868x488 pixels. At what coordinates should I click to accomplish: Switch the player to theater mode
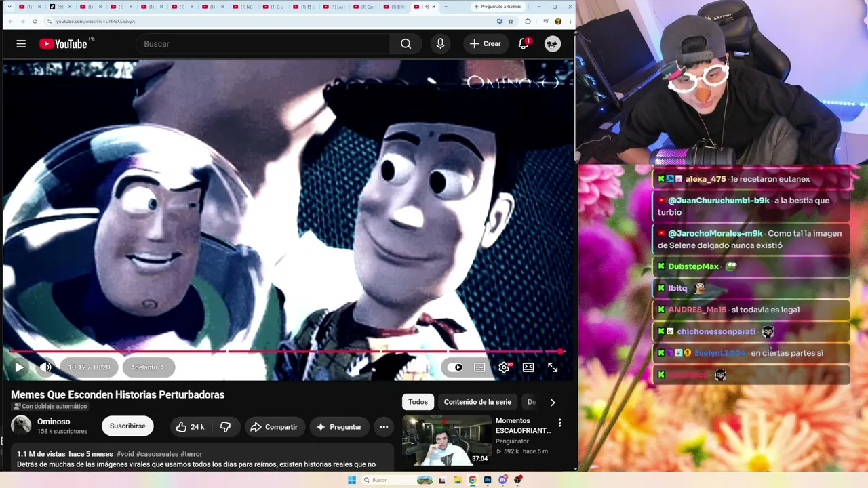pyautogui.click(x=528, y=367)
